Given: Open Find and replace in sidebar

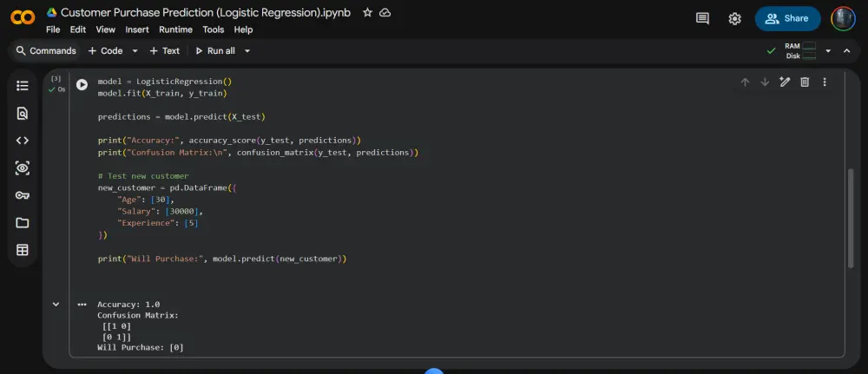Looking at the screenshot, I should tap(23, 113).
